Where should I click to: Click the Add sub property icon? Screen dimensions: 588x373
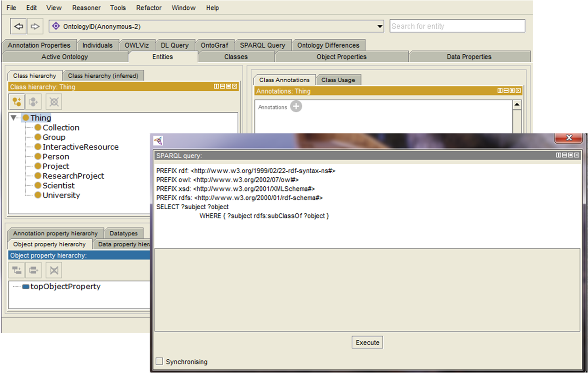[x=17, y=270]
